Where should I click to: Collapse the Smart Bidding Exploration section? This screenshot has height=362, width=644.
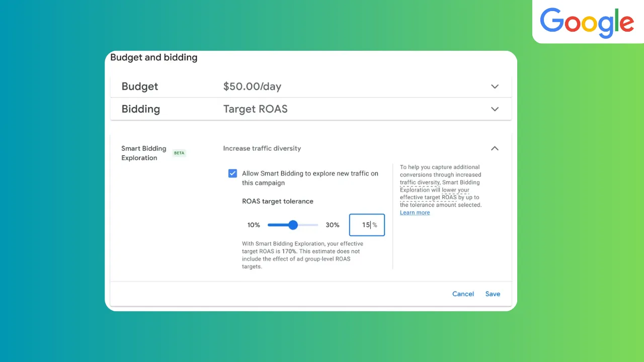[495, 148]
